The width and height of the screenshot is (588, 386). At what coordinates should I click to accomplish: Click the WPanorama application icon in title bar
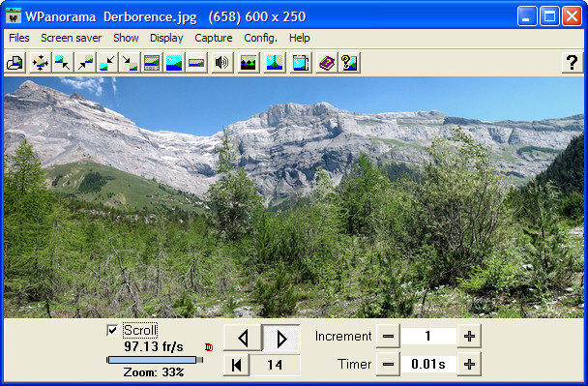[x=14, y=16]
